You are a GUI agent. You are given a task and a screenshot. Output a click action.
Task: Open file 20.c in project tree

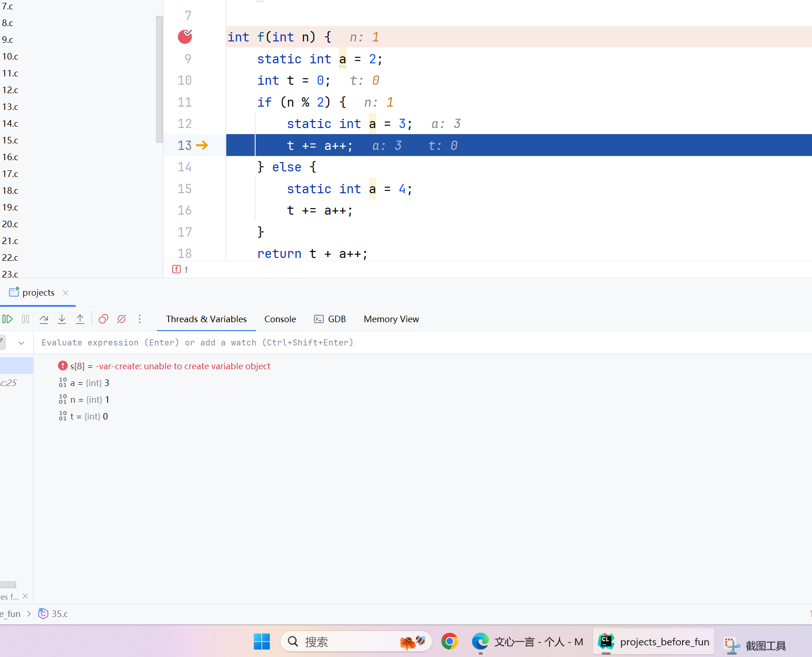point(10,224)
